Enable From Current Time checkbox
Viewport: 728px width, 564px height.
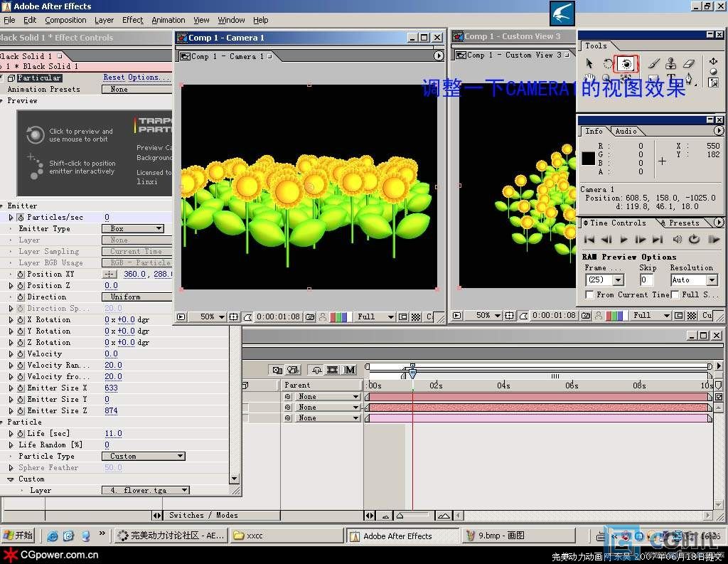pyautogui.click(x=589, y=294)
